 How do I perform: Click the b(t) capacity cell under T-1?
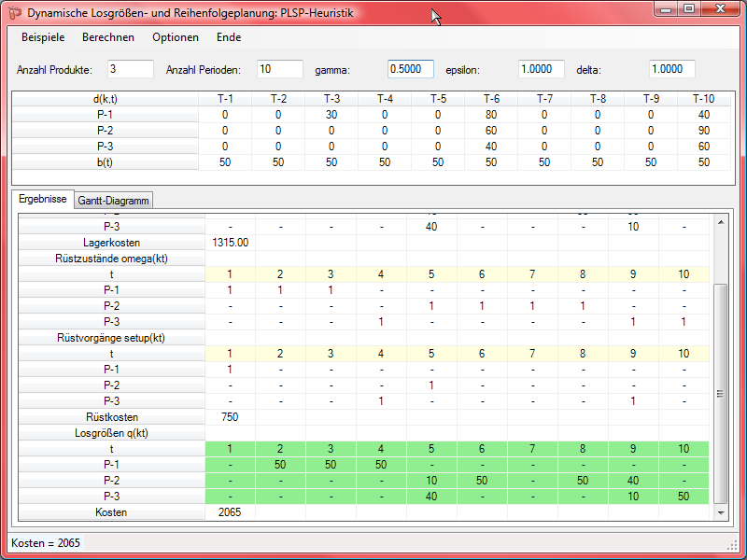pos(225,162)
